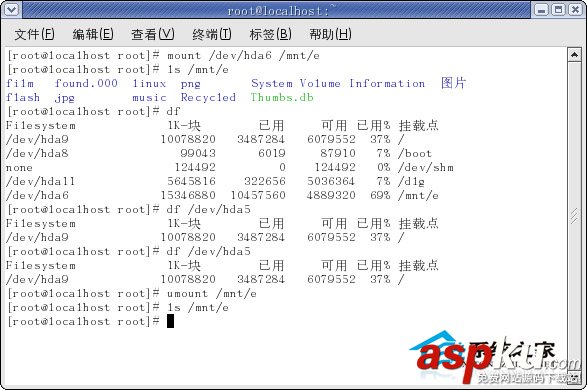The height and width of the screenshot is (390, 587).
Task: Click the 'none' filesystem entry
Action: 19,168
